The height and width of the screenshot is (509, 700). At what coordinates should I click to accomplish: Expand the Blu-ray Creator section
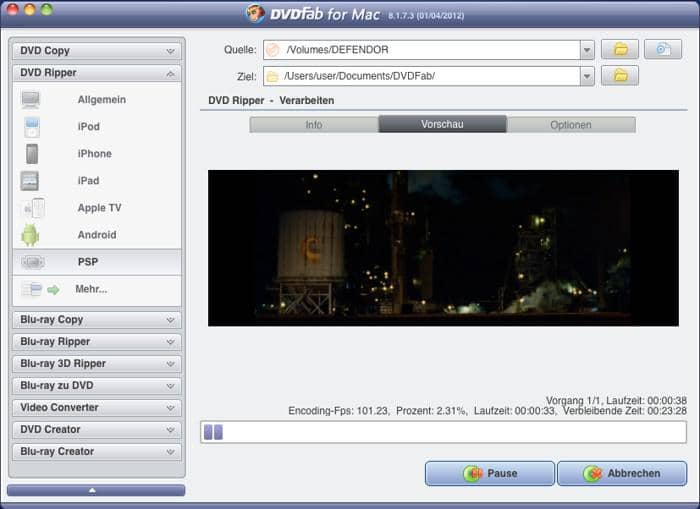(97, 451)
